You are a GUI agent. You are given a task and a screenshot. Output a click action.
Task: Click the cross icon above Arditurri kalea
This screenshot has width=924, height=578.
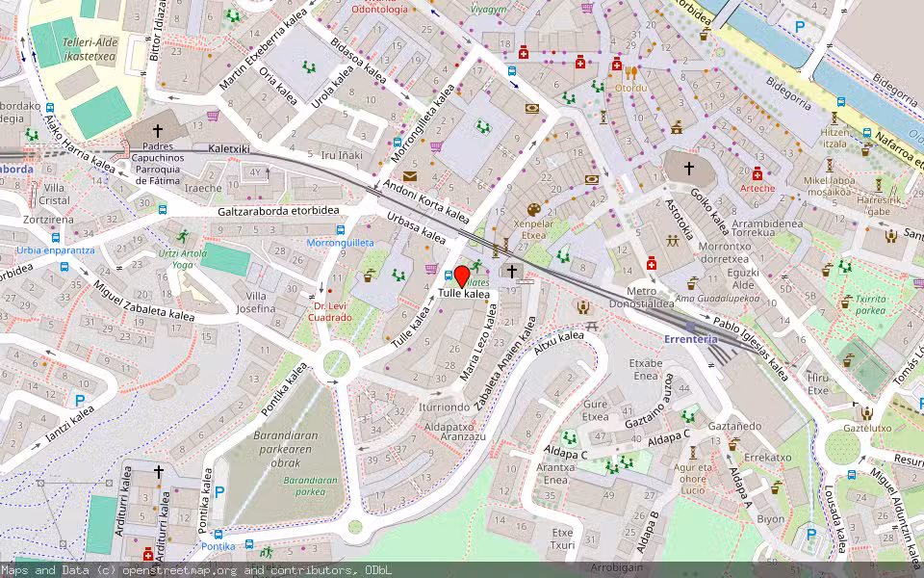158,472
